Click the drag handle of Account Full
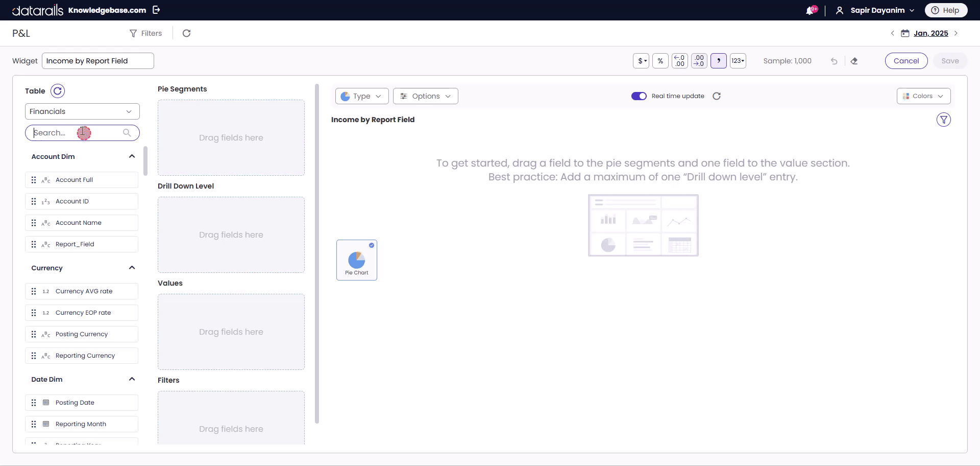980x466 pixels. (x=34, y=180)
